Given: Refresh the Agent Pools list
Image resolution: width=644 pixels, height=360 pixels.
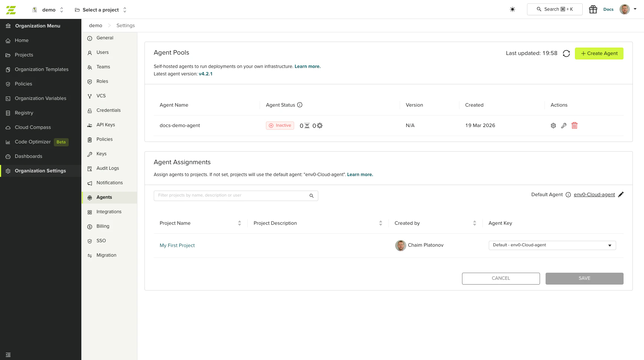Looking at the screenshot, I should [566, 53].
